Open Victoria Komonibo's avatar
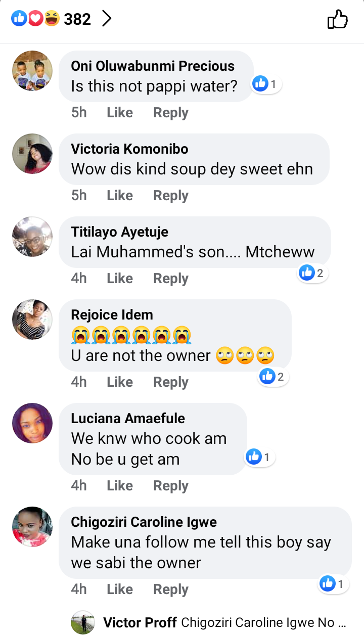The height and width of the screenshot is (635, 364). click(x=32, y=154)
